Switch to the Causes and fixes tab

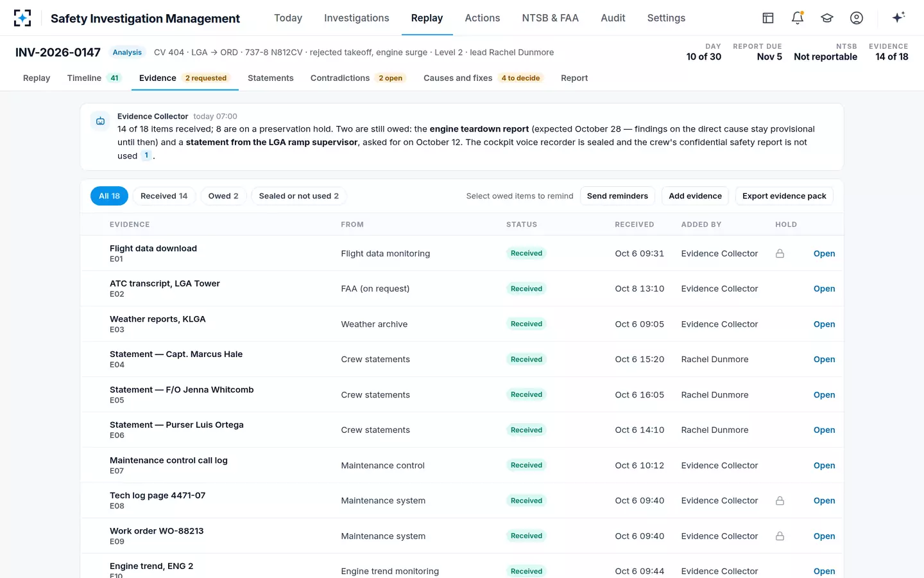484,78
